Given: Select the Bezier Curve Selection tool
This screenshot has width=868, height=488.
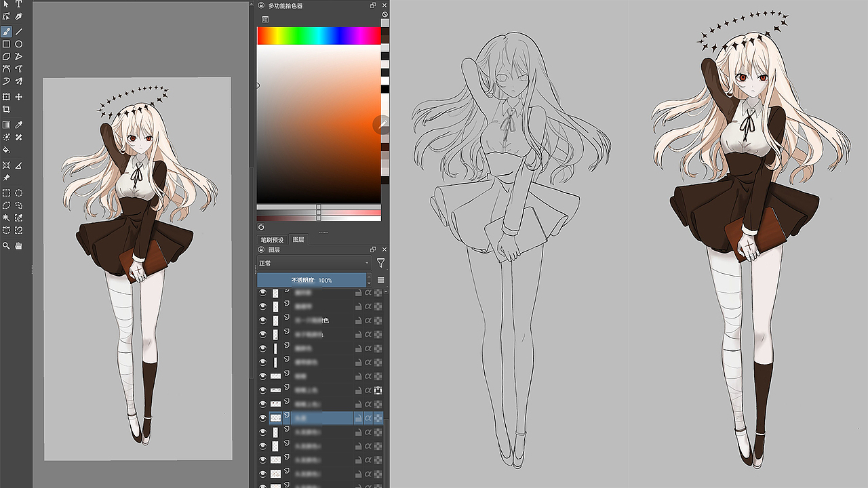Looking at the screenshot, I should (x=6, y=230).
